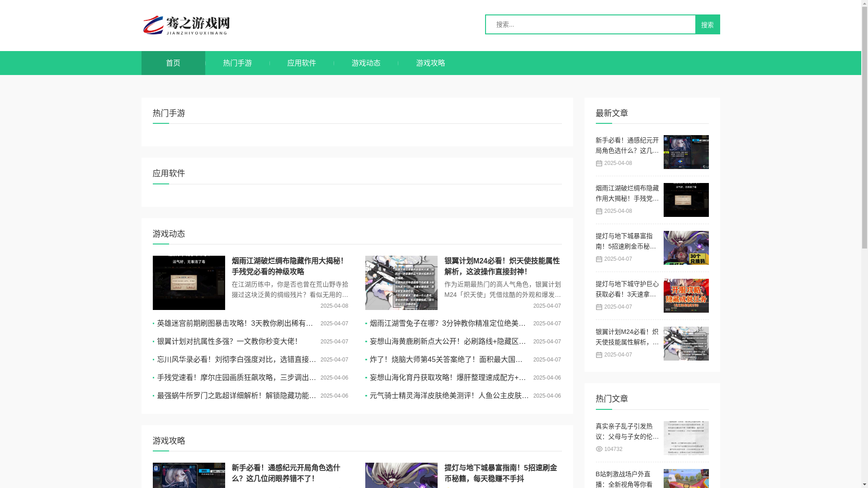Image resolution: width=868 pixels, height=488 pixels.
Task: Click calendar icon beside 烟雨江湖 sidebar date
Action: 599,211
